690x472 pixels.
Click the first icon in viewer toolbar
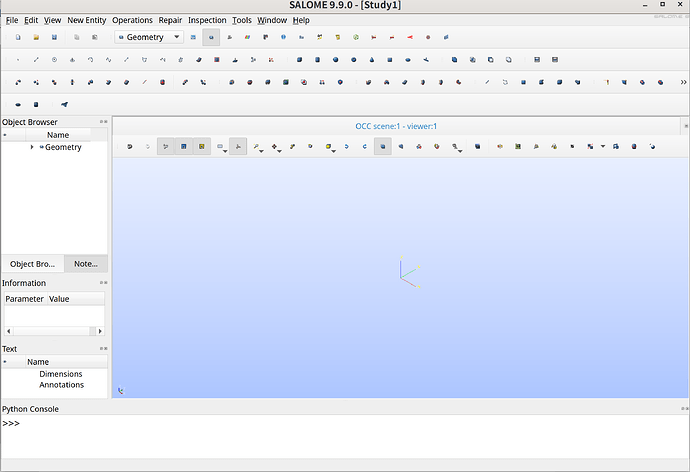[x=129, y=146]
